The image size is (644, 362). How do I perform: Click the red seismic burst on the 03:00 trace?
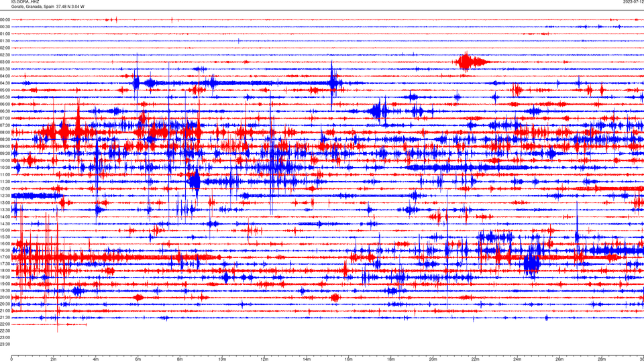pyautogui.click(x=470, y=62)
